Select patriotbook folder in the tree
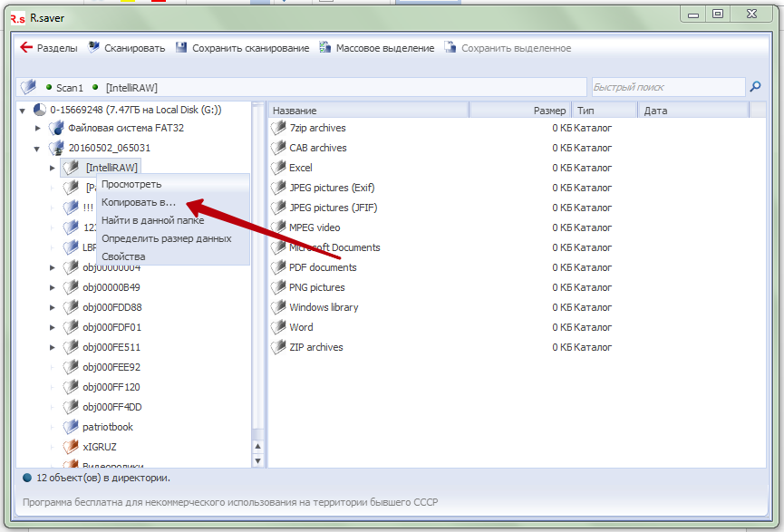Image resolution: width=784 pixels, height=532 pixels. point(108,427)
